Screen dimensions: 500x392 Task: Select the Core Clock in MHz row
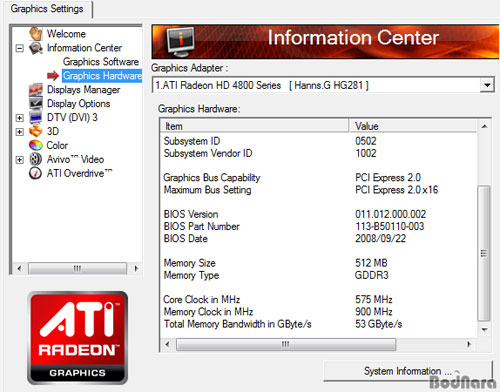pos(318,299)
